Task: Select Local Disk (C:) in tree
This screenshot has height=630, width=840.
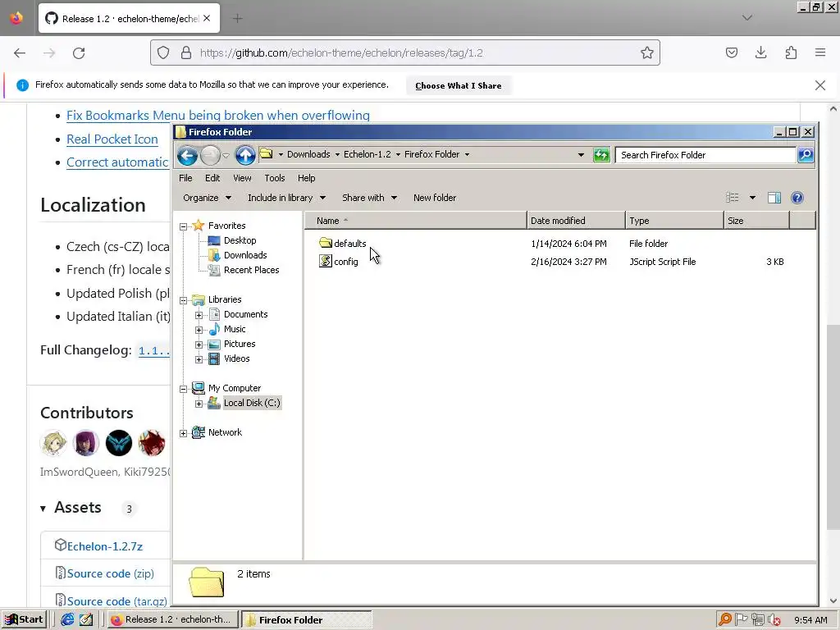Action: (252, 403)
